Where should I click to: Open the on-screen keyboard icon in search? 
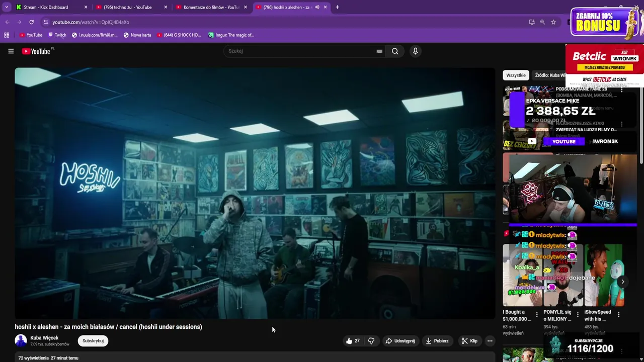click(x=379, y=51)
